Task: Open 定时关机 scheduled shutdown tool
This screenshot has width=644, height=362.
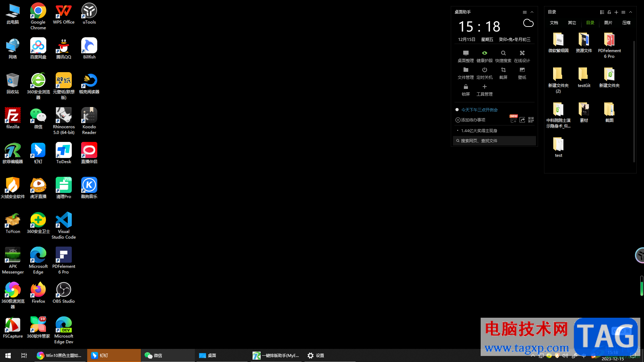Action: (484, 73)
